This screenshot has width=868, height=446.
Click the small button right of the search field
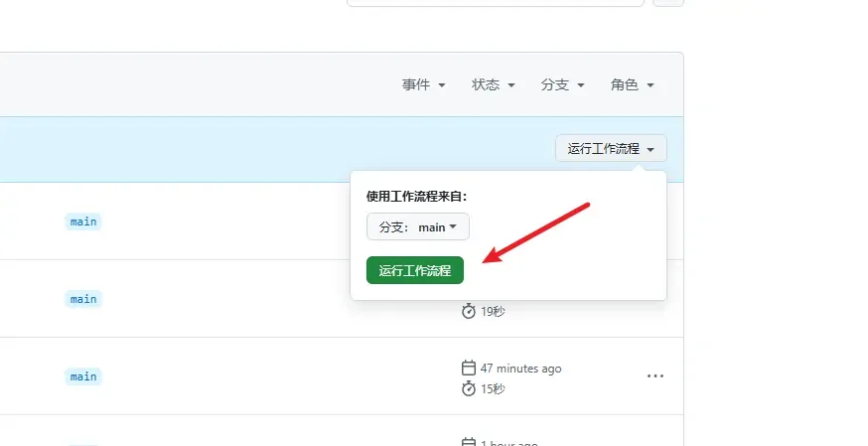point(668,3)
